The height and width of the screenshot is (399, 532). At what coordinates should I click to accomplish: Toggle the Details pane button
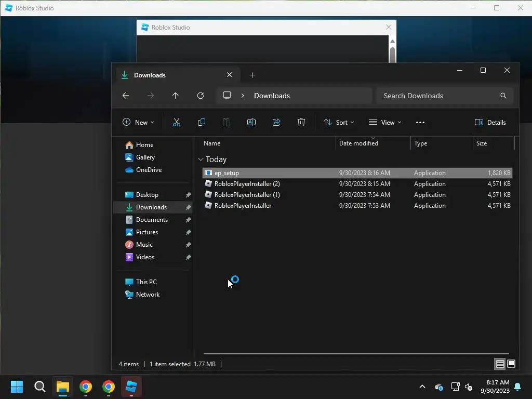click(490, 123)
